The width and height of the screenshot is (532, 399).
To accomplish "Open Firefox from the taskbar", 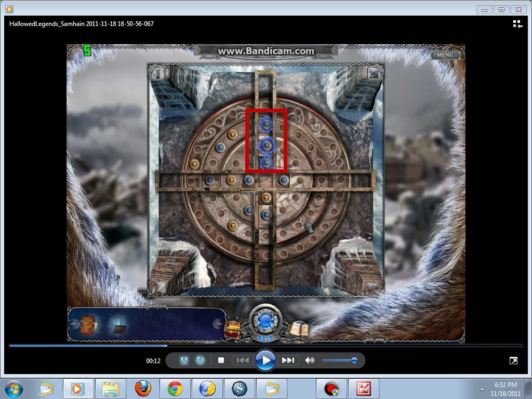I will coord(141,388).
